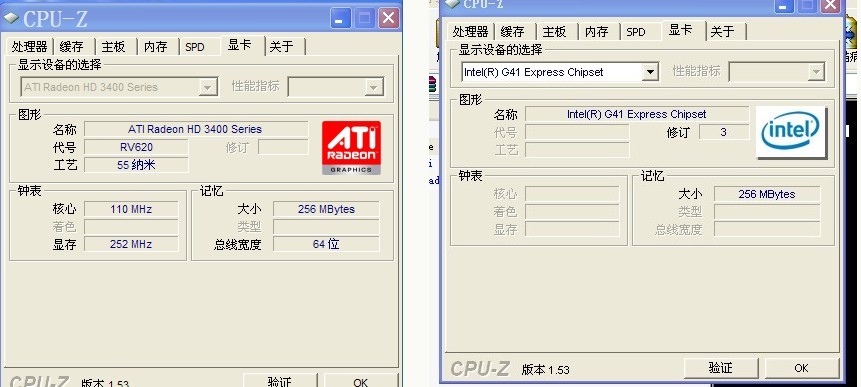This screenshot has height=387, width=861.
Task: Click OK in the right CPU-Z window
Action: 801,368
